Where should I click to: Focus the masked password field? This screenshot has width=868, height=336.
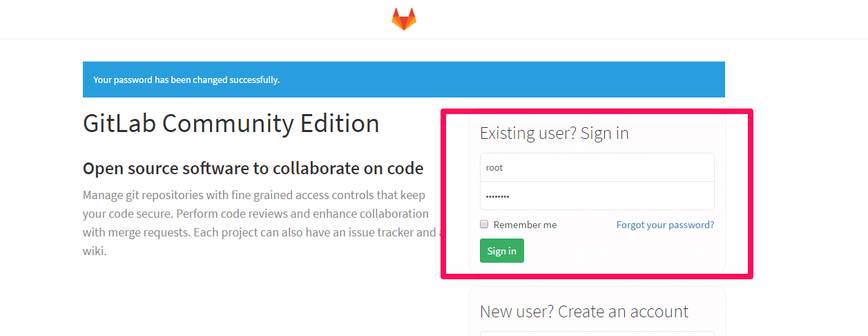coord(597,196)
